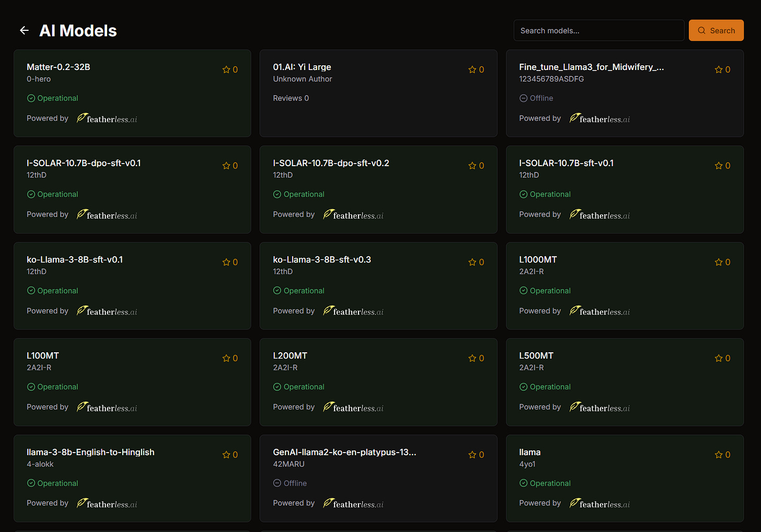Star the Matter-0.2-32B model
Screen dimensions: 761x532
[x=227, y=69]
